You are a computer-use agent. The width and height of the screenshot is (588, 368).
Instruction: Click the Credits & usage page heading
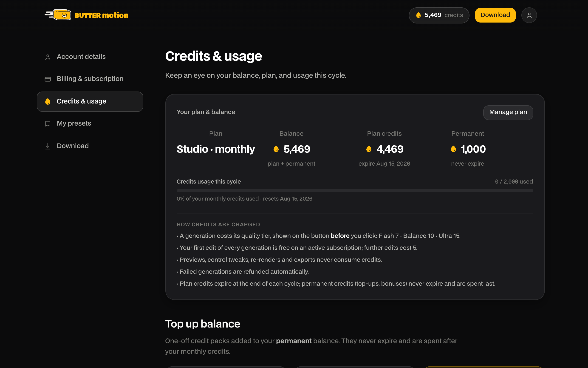coord(214,56)
